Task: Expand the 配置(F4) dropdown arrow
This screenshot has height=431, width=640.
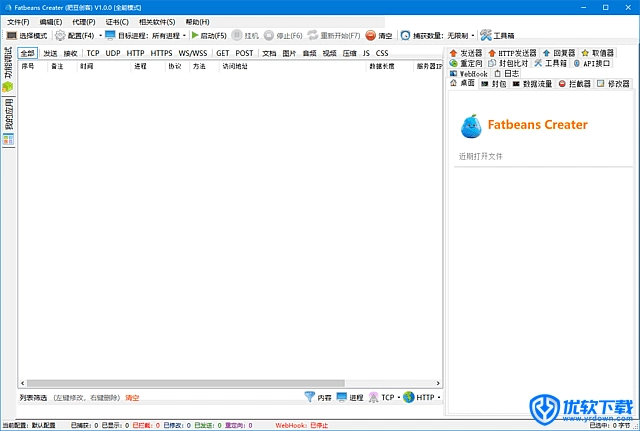Action: click(100, 36)
